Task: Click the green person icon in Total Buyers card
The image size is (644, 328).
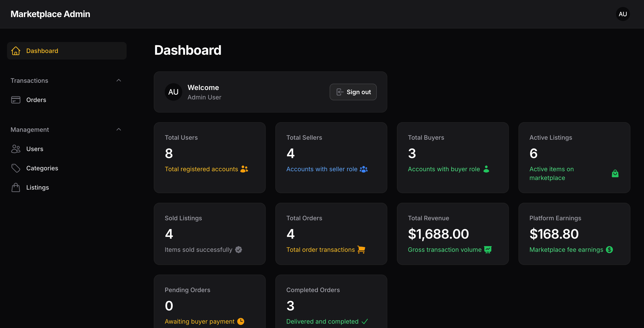Action: pos(486,169)
